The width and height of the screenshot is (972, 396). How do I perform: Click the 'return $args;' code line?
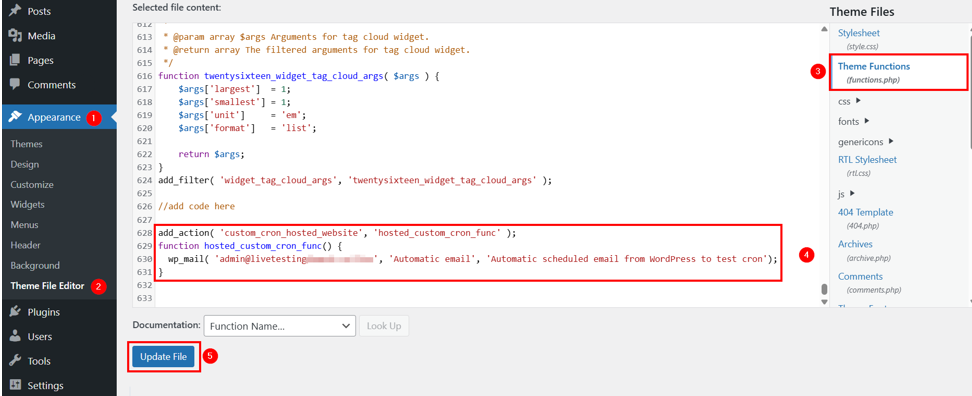pos(211,154)
